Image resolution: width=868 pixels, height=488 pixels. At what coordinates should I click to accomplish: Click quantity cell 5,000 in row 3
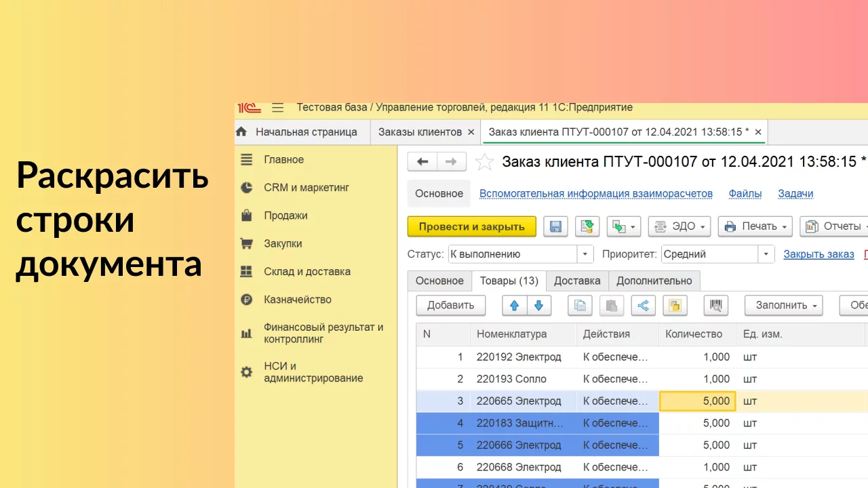[x=698, y=401]
